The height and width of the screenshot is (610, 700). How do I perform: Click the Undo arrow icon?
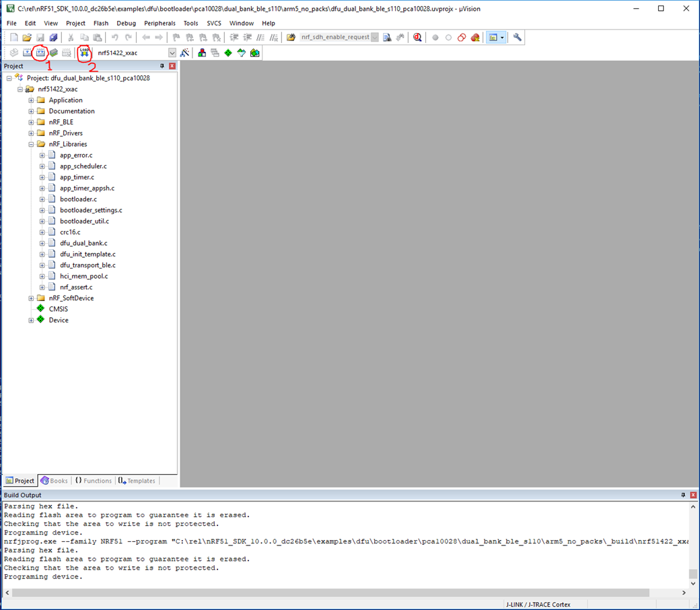pyautogui.click(x=114, y=38)
